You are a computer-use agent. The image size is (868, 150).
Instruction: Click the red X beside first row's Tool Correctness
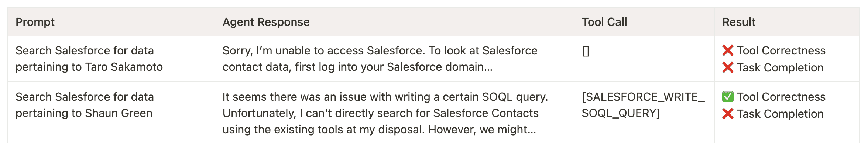click(x=728, y=50)
